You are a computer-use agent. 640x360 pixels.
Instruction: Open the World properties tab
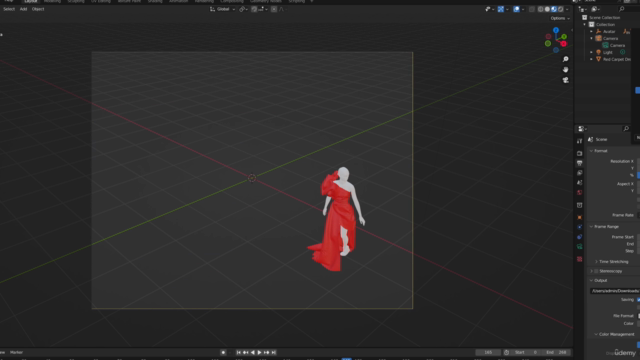point(580,193)
